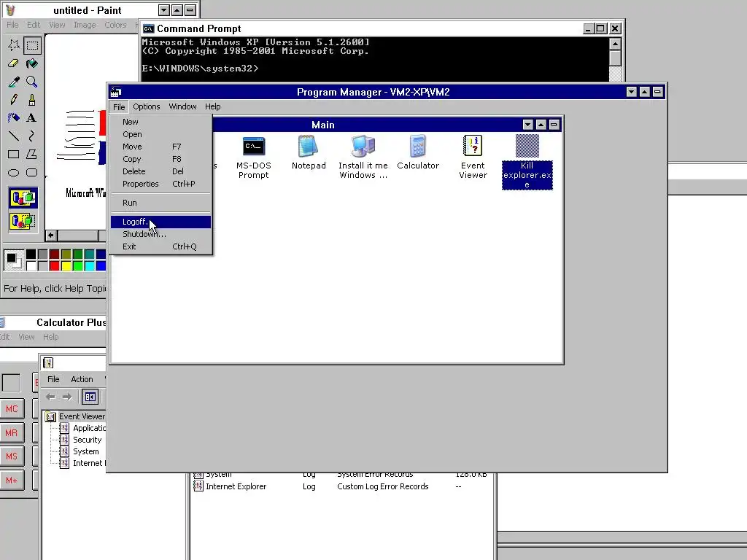The image size is (747, 560).
Task: Open the Event Viewer window system icon
Action: (48, 363)
